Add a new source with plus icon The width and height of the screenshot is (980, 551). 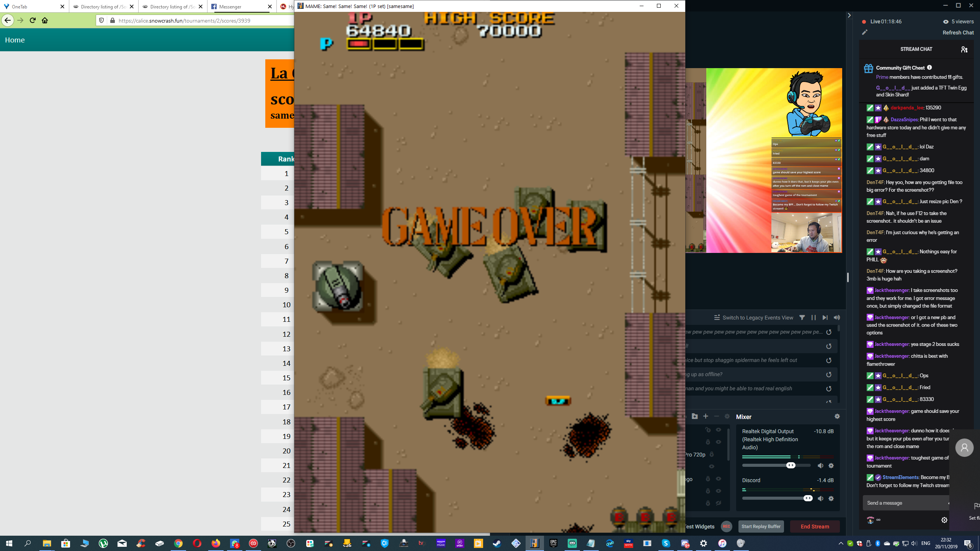706,416
